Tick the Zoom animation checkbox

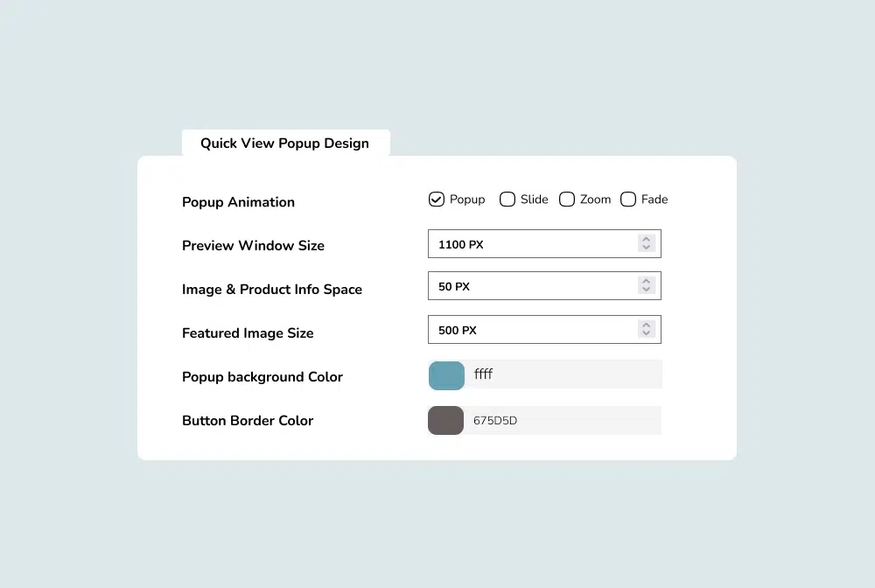point(567,199)
